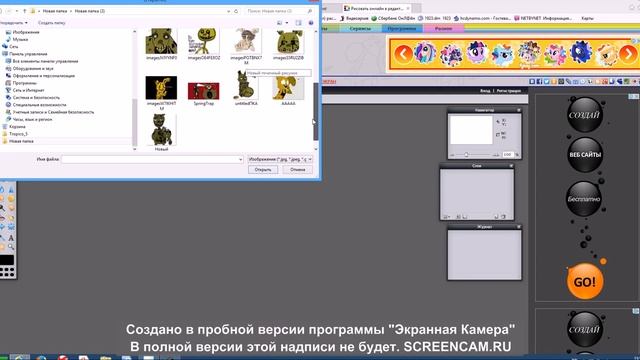The height and width of the screenshot is (360, 640).
Task: Click the Up folder arrow in file dialog
Action: 24,11
